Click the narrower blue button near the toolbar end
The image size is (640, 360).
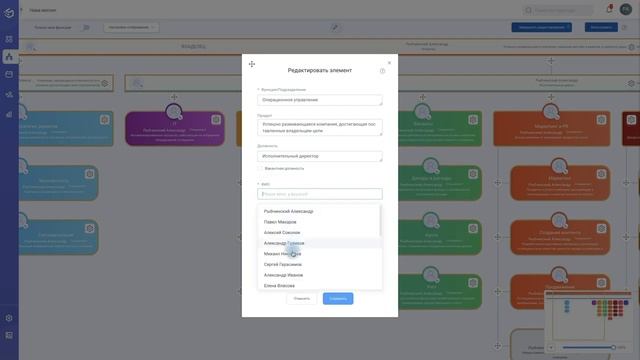(x=601, y=27)
